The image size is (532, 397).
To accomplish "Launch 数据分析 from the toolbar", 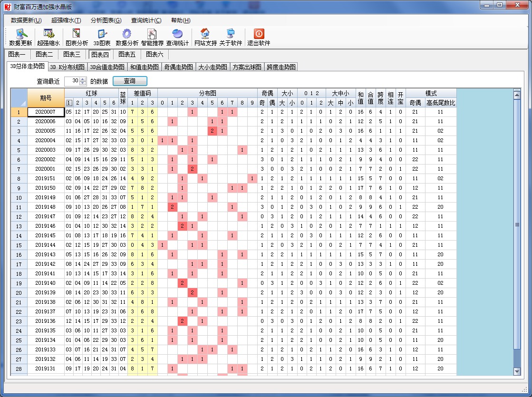I will [127, 34].
